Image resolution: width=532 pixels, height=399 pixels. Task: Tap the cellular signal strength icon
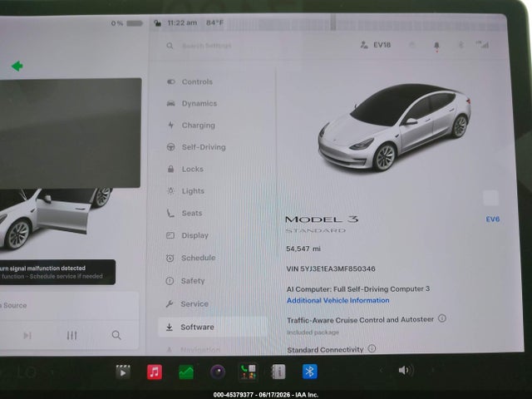click(x=482, y=44)
